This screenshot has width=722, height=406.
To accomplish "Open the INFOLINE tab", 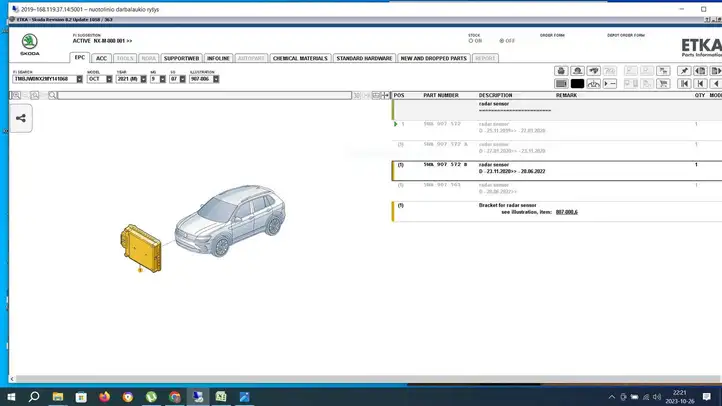I will [218, 58].
